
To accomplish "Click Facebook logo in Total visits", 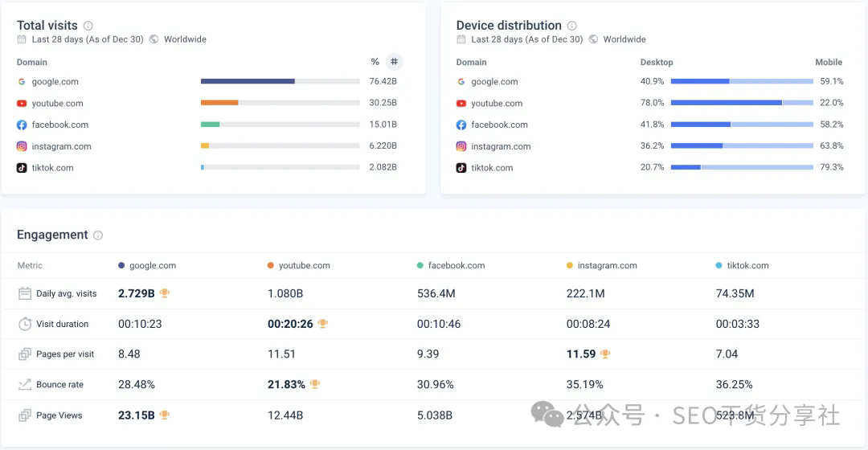I will pos(22,125).
